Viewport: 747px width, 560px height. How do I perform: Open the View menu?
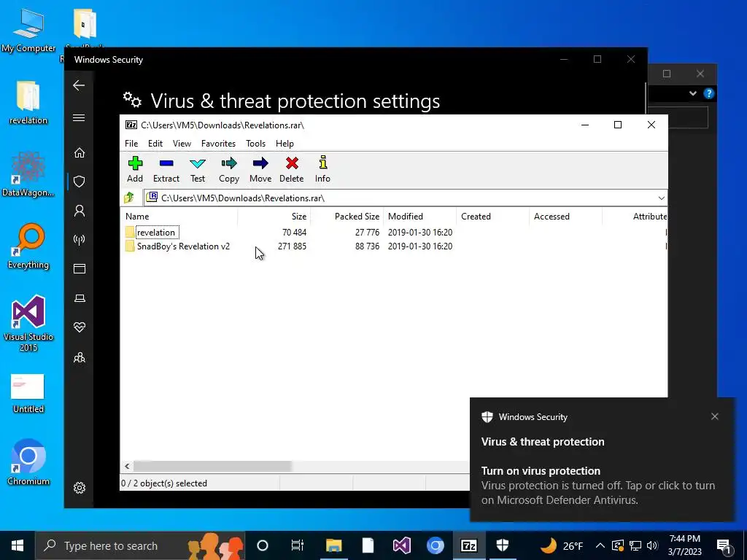[x=182, y=144]
